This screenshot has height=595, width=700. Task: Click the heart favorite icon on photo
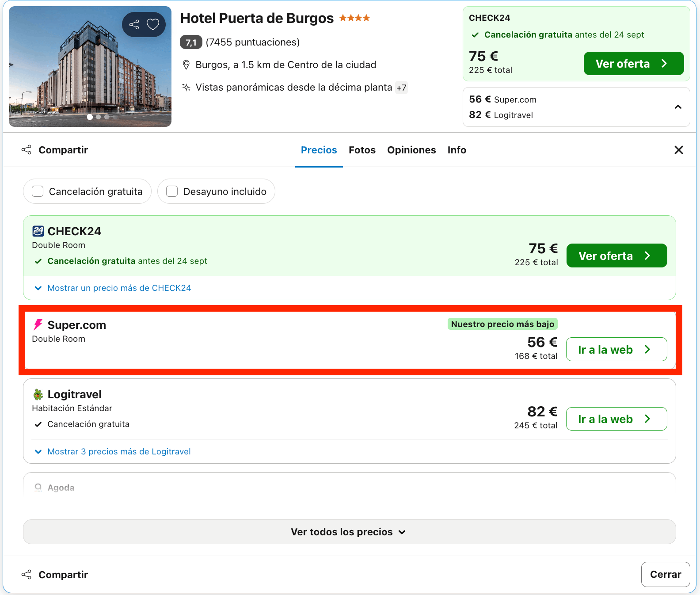(x=153, y=24)
